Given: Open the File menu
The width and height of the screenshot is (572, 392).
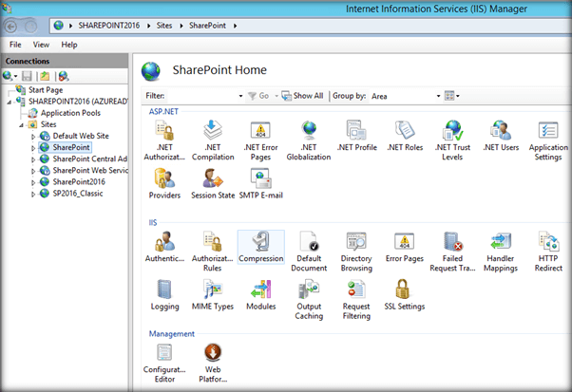Looking at the screenshot, I should pyautogui.click(x=15, y=45).
